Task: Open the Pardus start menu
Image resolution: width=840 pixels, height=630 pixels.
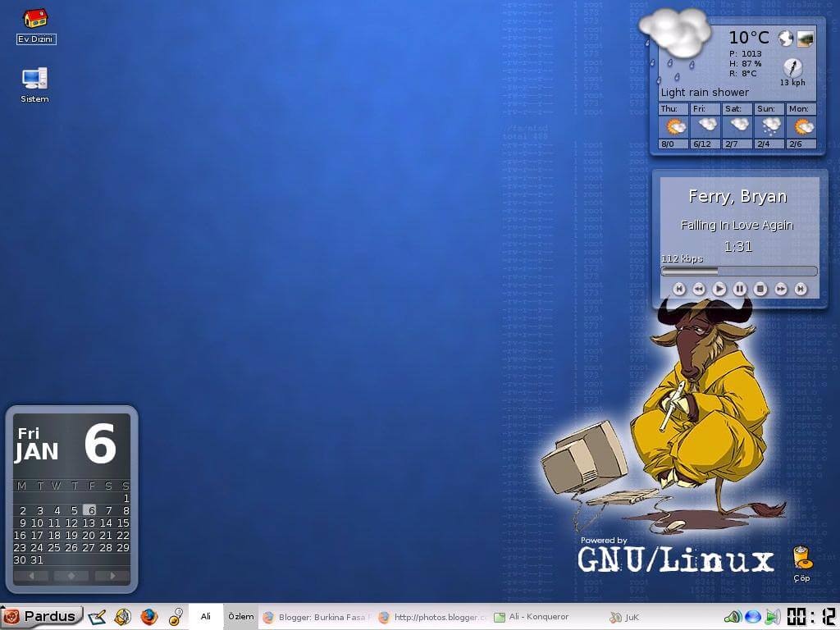Action: point(42,617)
